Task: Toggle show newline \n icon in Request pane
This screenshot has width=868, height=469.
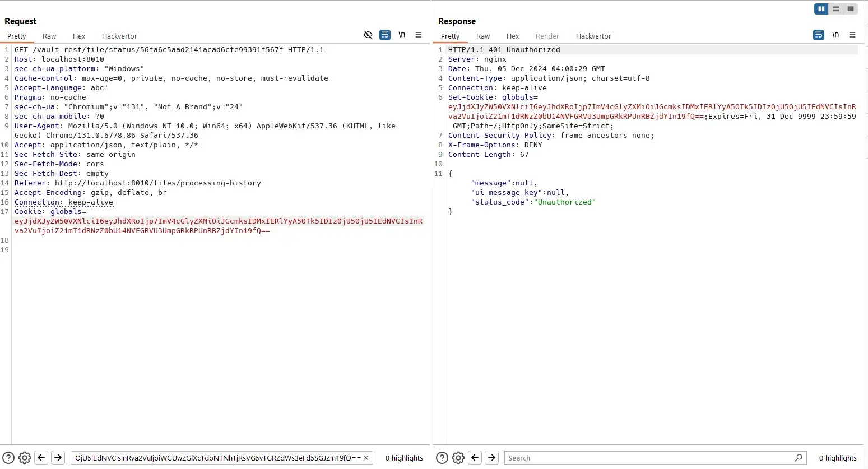Action: (x=402, y=35)
